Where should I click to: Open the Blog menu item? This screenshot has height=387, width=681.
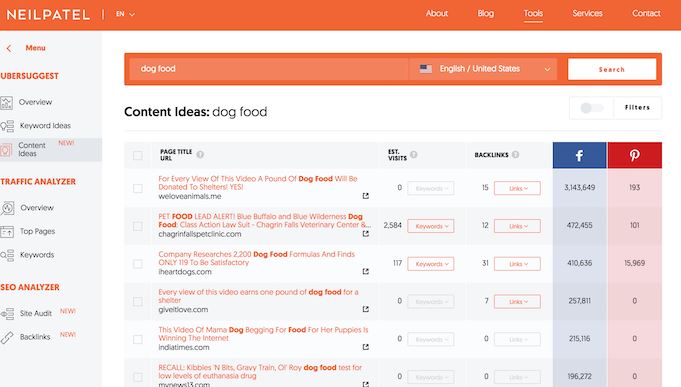click(486, 13)
